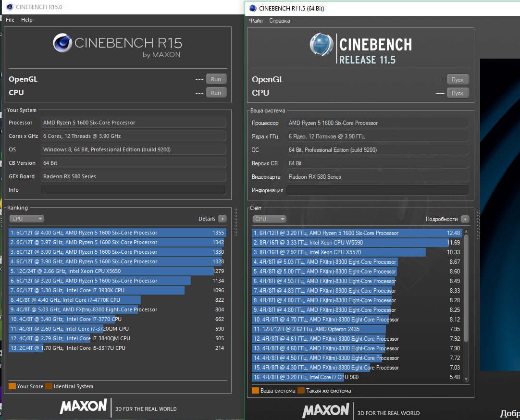Run the OpenGL test in Cinebench R15

click(216, 79)
